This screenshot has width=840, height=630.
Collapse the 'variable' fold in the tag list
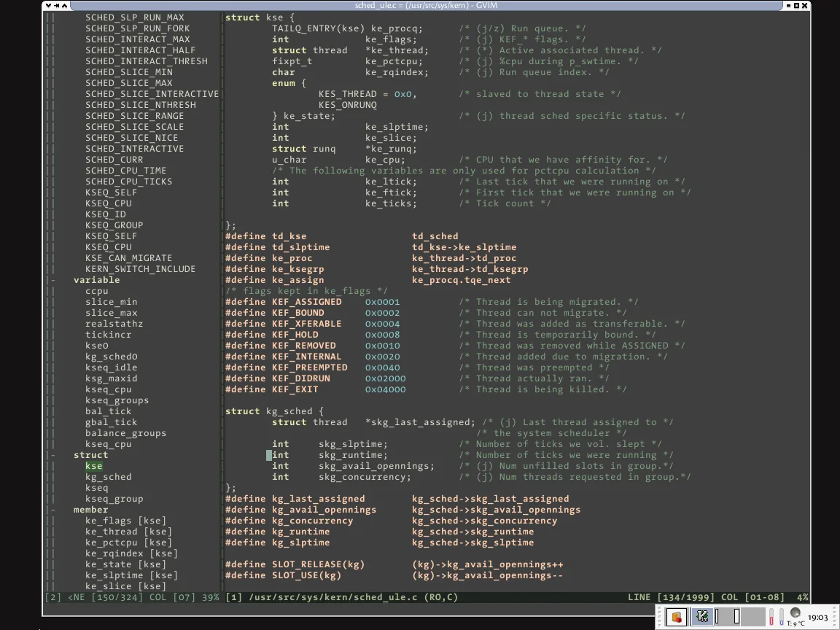point(52,280)
